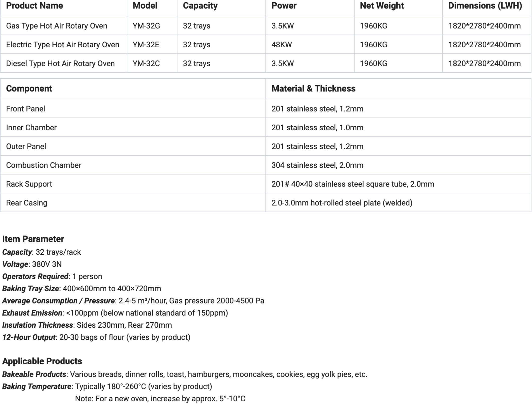Image resolution: width=532 pixels, height=404 pixels.
Task: Select the Voltage 380V 3N line
Action: pyautogui.click(x=32, y=264)
